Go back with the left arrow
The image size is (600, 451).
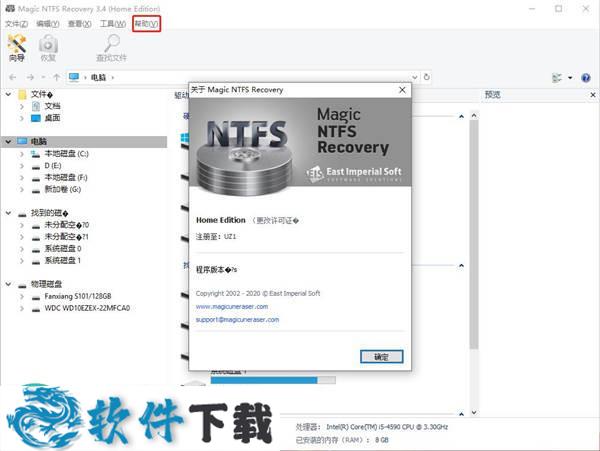[13, 77]
